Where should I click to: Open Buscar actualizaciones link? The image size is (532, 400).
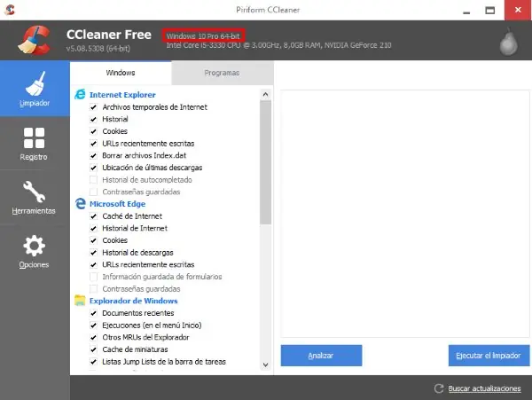484,388
